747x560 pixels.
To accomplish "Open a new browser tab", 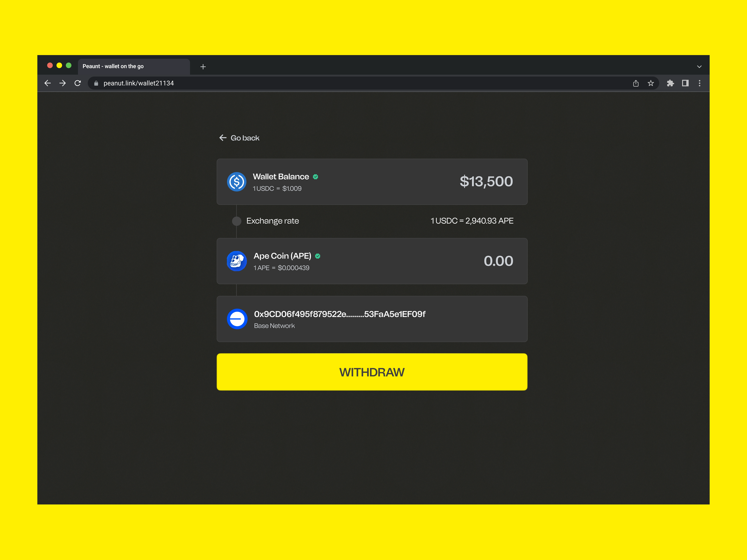I will 203,67.
